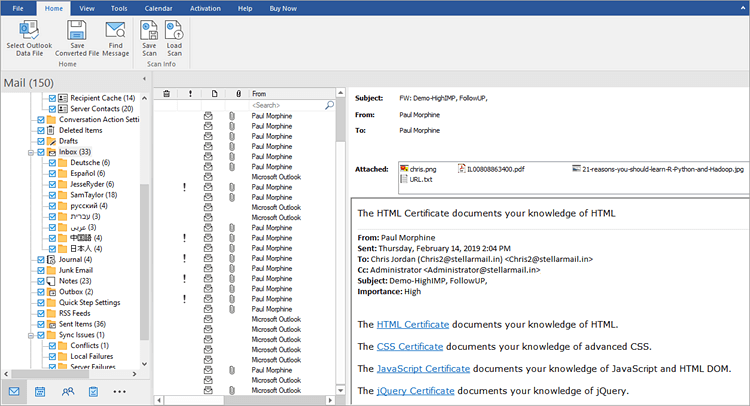
Task: Collapse the Sync Issues folder
Action: point(30,335)
